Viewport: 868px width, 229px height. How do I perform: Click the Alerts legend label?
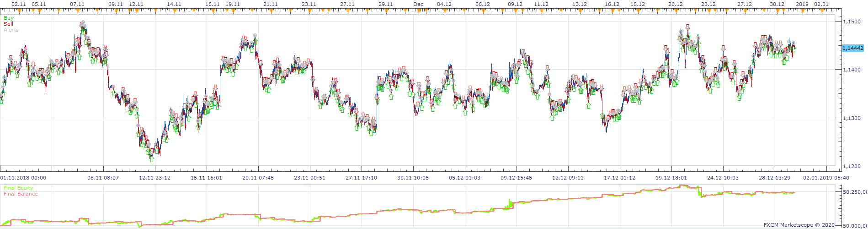point(11,30)
